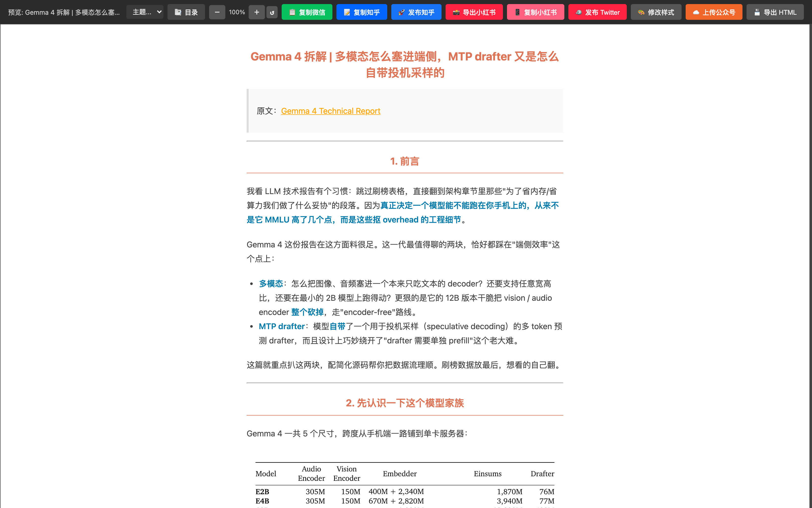The height and width of the screenshot is (508, 812).
Task: Click the highlighted '整个砍掉' text
Action: click(x=307, y=312)
